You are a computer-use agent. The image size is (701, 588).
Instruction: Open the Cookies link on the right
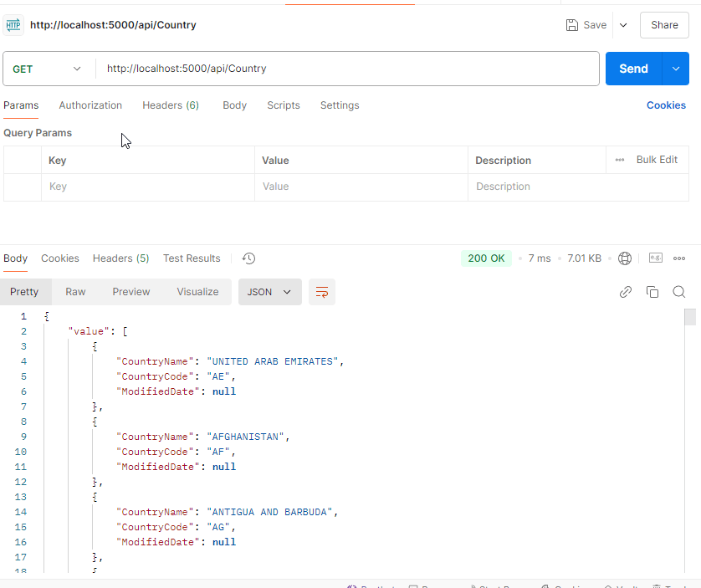click(x=666, y=105)
